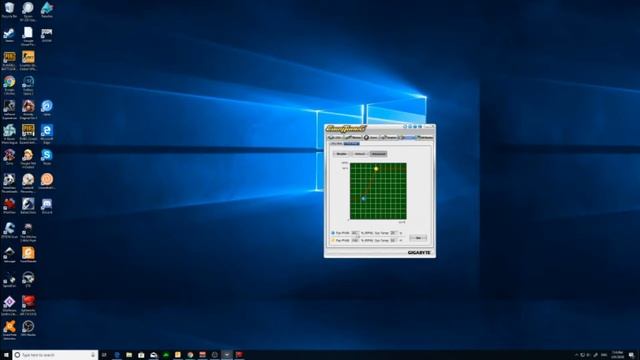Click Fan PWM field in blue-dot row

pos(355,233)
